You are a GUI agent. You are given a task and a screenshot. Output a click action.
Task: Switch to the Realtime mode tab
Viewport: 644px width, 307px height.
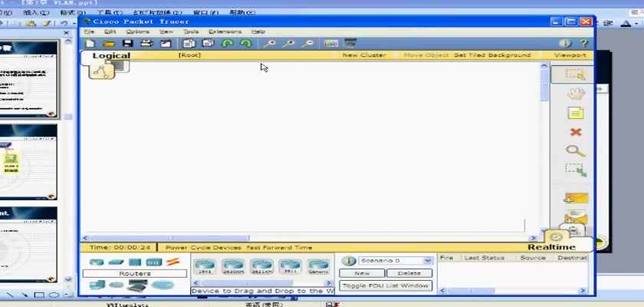551,247
